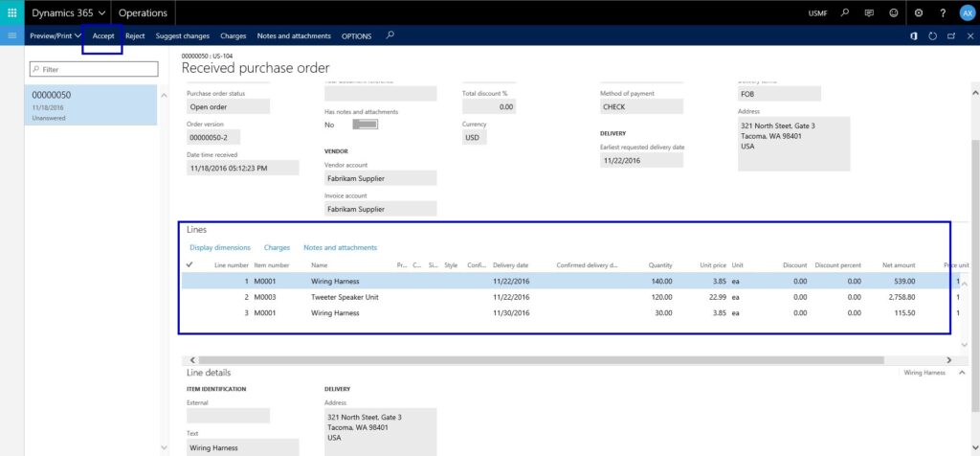Close the form with the X icon
The image size is (980, 456).
pos(969,36)
